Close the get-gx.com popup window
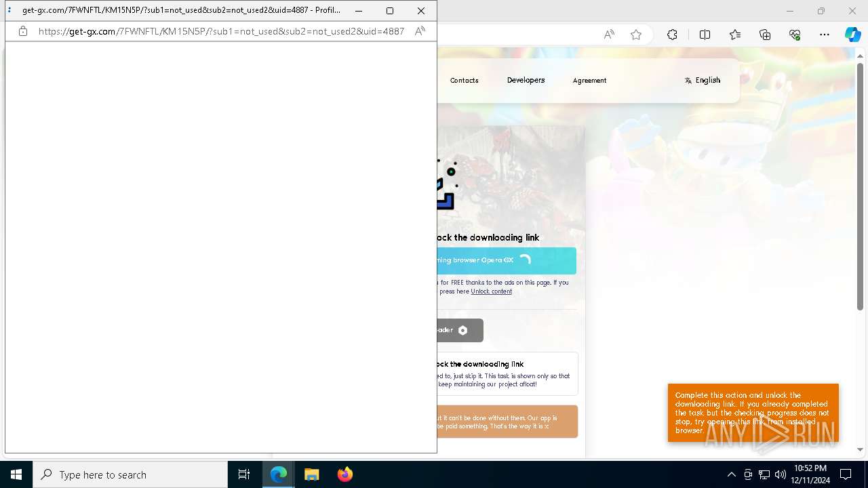 coord(421,11)
